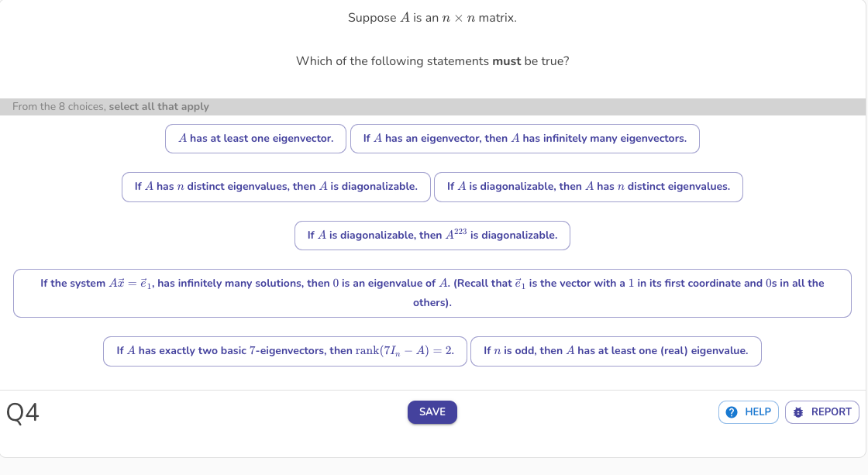Click the question prompt 'Suppose A is an n × n matrix'
Screen dimensions: 868x475
[432, 17]
